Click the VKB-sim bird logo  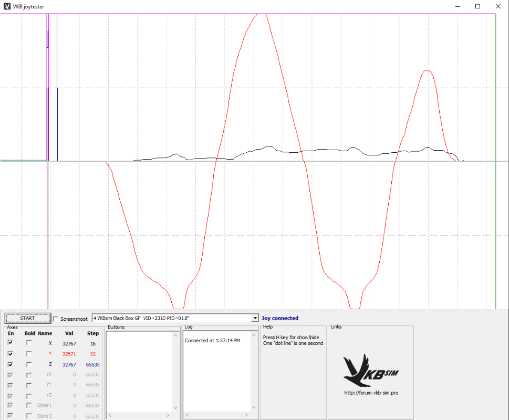[x=370, y=370]
